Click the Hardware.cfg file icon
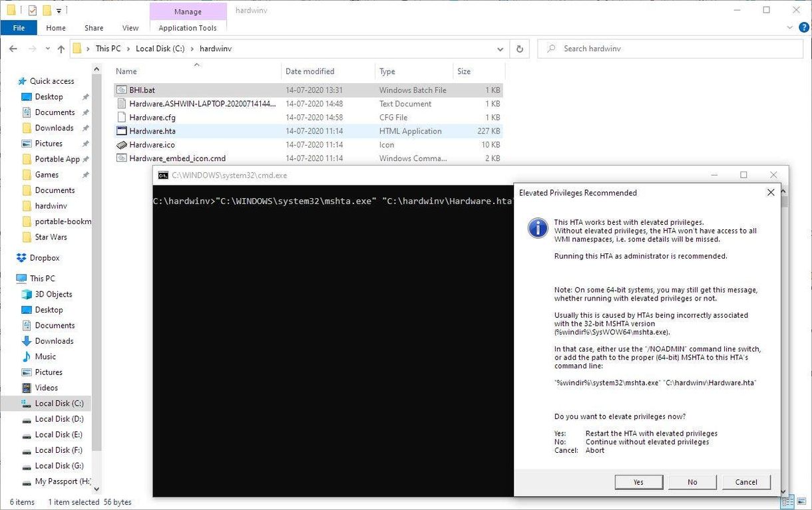The width and height of the screenshot is (812, 510). pyautogui.click(x=121, y=117)
